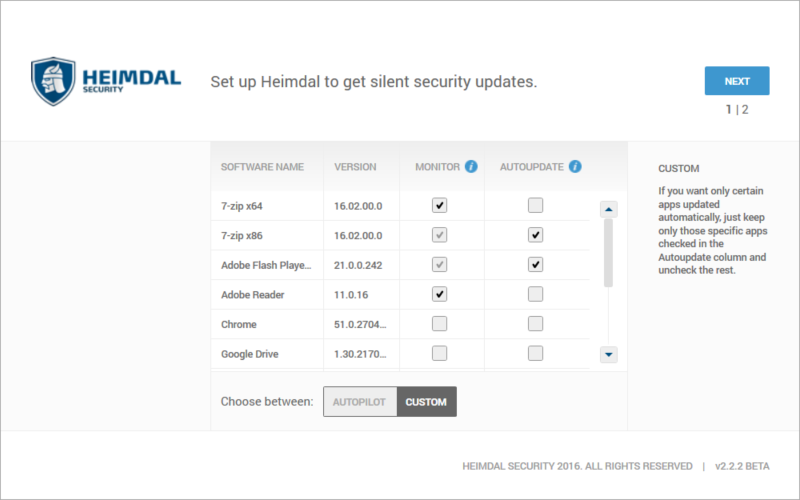Click the Autoupdate column info icon
This screenshot has height=500, width=800.
click(x=575, y=166)
